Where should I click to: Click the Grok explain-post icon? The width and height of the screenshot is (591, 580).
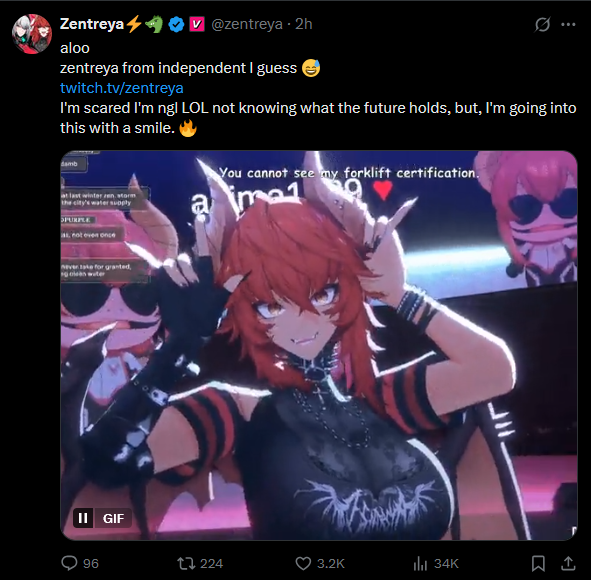542,24
